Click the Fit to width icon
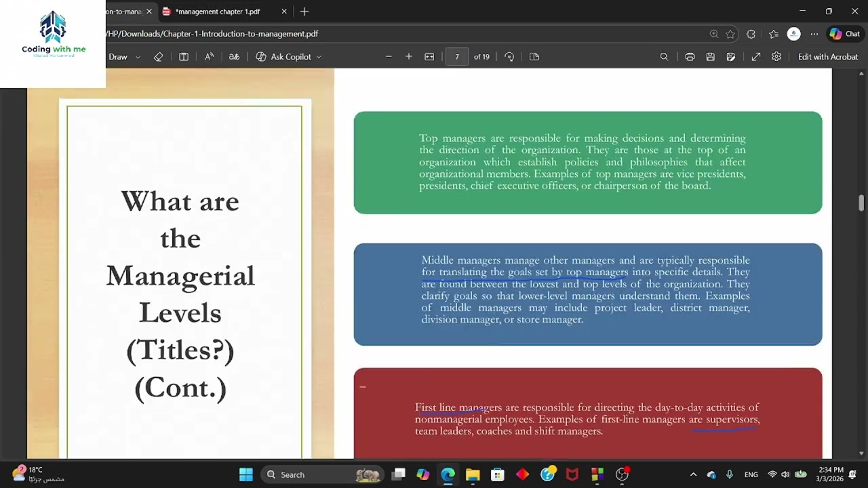 tap(429, 57)
